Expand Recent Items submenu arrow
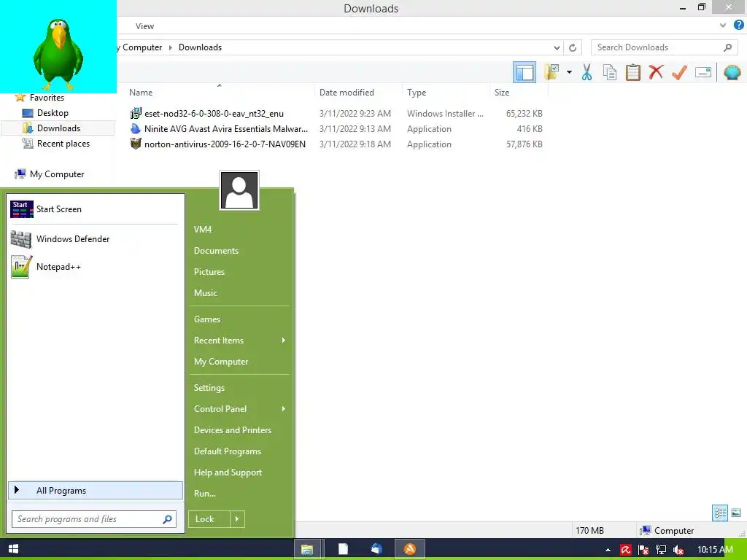This screenshot has width=747, height=560. point(284,340)
